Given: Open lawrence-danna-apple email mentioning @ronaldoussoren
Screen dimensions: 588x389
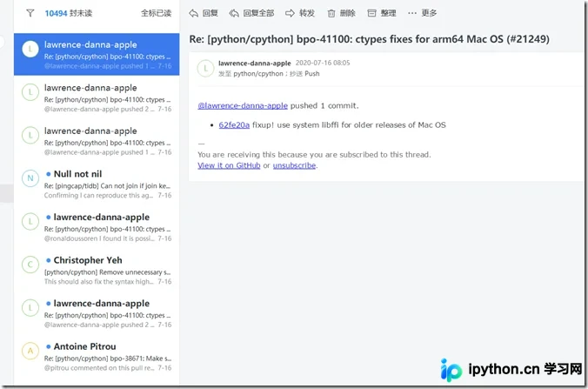Looking at the screenshot, I should [x=97, y=227].
